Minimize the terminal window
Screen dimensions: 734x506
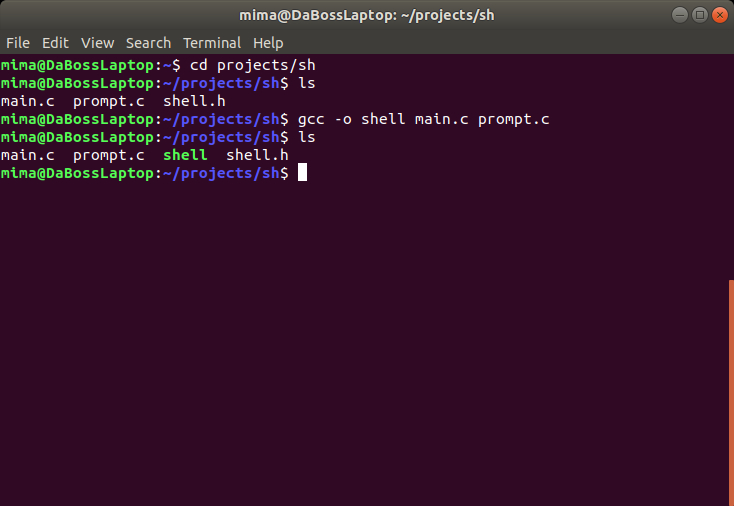[680, 15]
